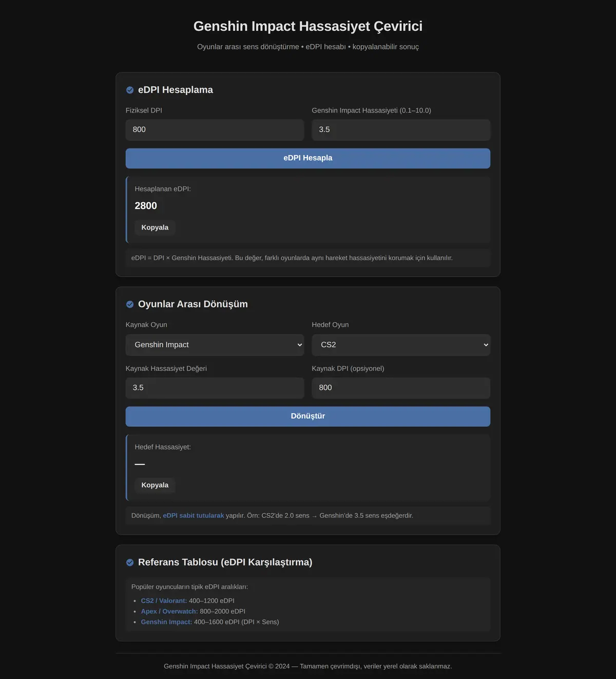Image resolution: width=616 pixels, height=679 pixels.
Task: Click the 'eDPI sabit tutularak' highlighted text
Action: pyautogui.click(x=194, y=515)
